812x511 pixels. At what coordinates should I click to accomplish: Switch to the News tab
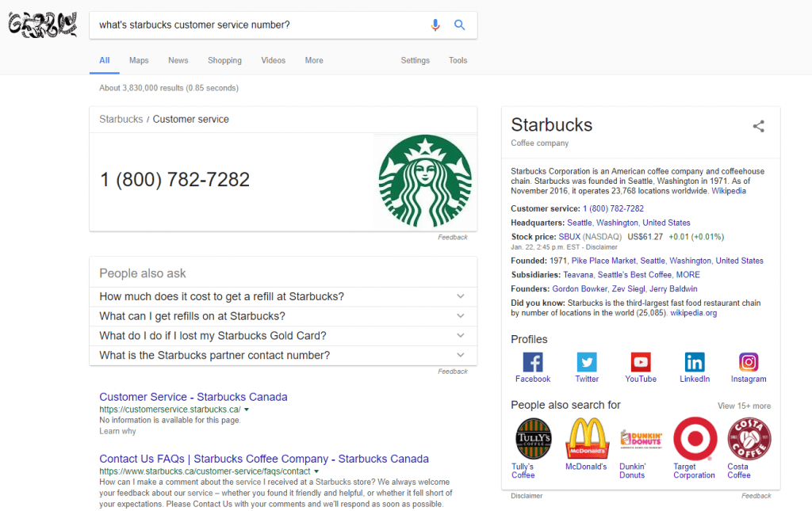[x=178, y=60]
